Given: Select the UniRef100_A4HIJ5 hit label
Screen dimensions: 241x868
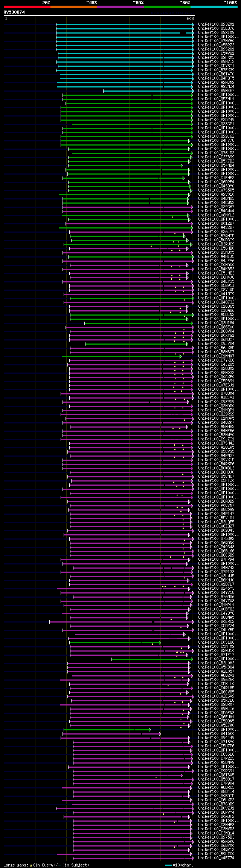Looking at the screenshot, I should pos(216,257).
